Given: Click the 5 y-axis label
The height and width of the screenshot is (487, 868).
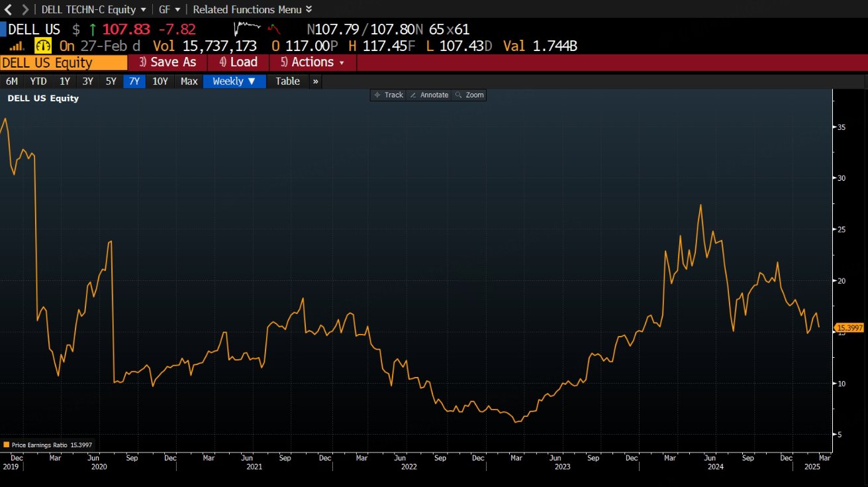Looking at the screenshot, I should (840, 435).
